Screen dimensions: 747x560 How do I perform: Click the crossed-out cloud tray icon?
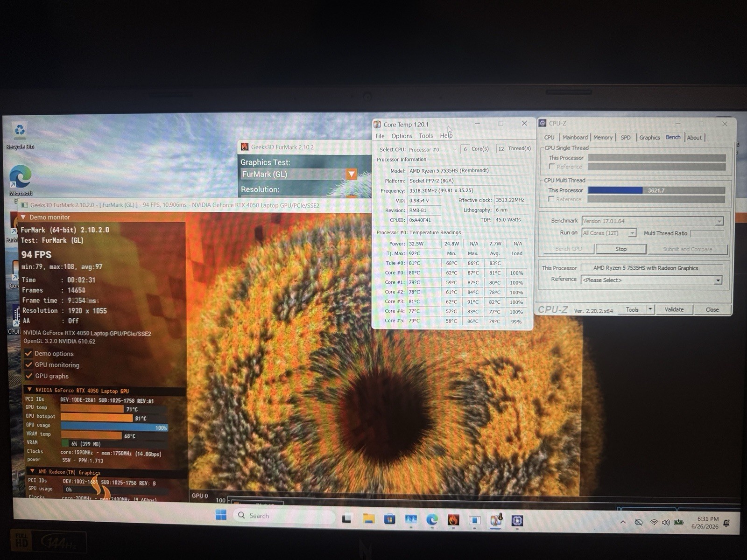(x=639, y=522)
